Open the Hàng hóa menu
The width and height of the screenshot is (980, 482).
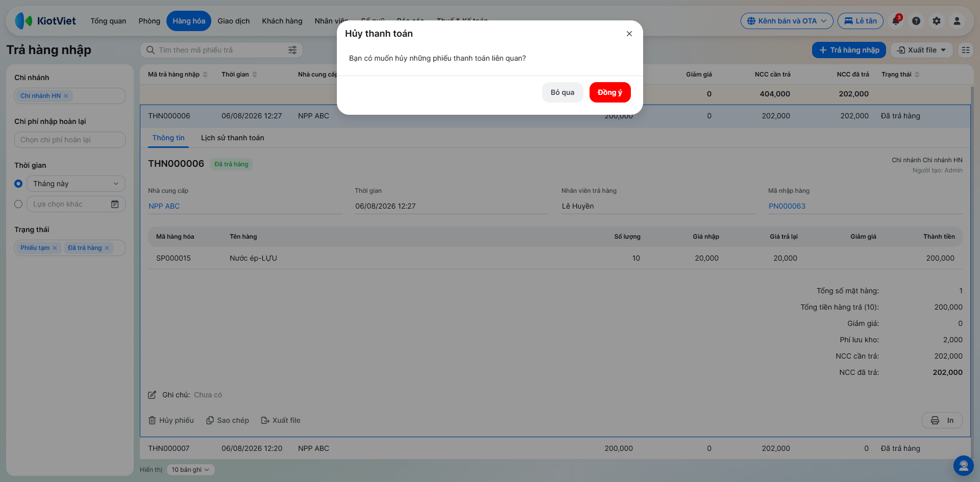pos(189,21)
